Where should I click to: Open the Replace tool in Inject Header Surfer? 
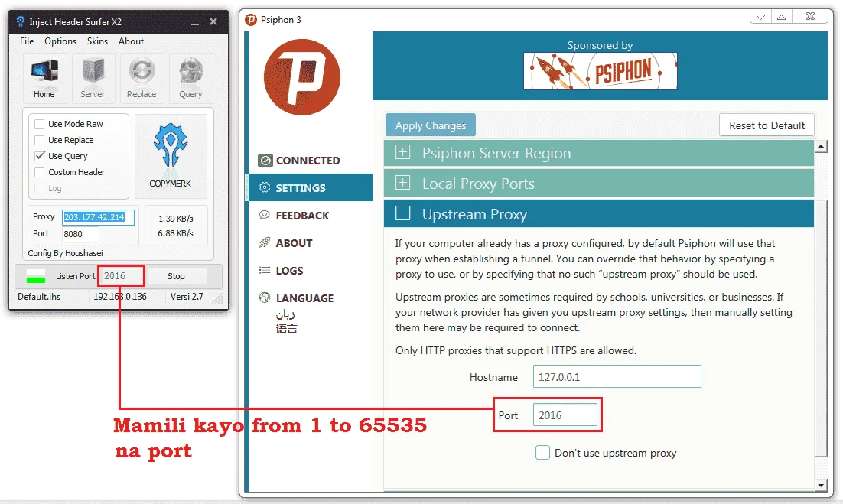[142, 79]
